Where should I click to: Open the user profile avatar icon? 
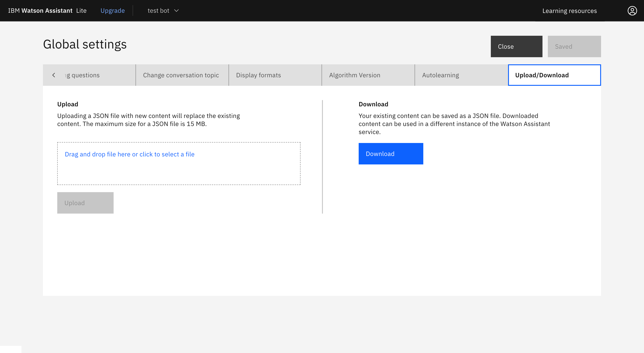[x=632, y=11]
